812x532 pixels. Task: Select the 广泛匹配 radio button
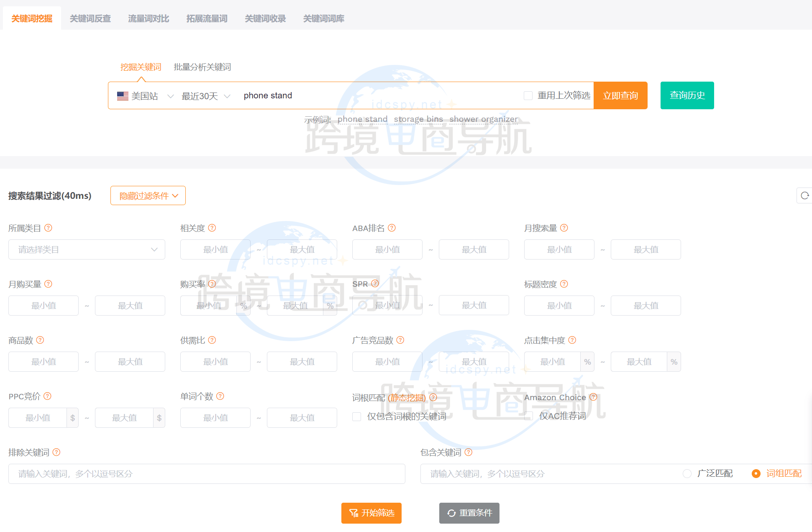coord(687,473)
